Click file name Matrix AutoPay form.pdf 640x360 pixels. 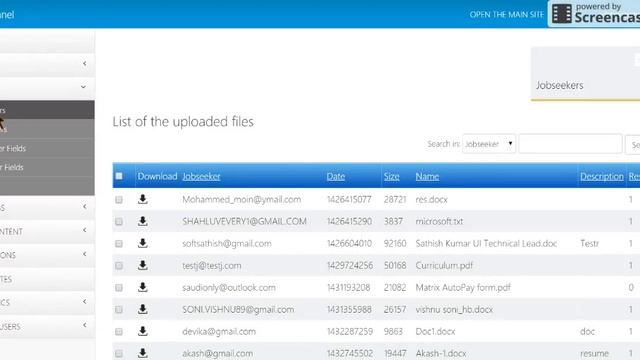click(463, 287)
